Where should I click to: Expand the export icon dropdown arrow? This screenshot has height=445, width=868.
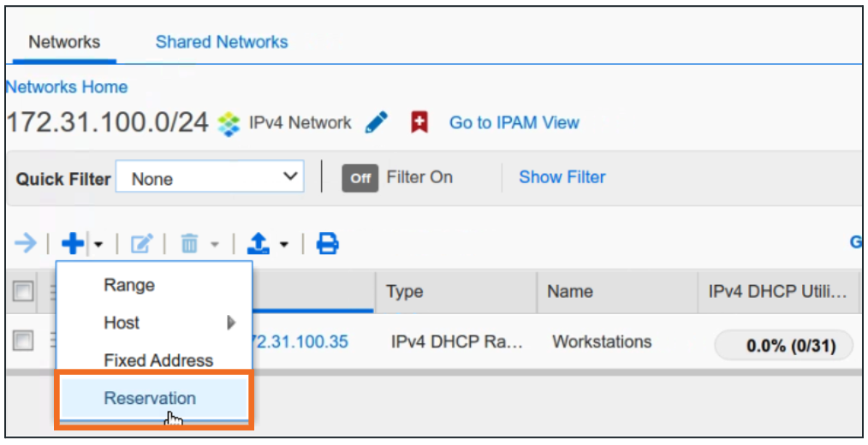(x=283, y=246)
